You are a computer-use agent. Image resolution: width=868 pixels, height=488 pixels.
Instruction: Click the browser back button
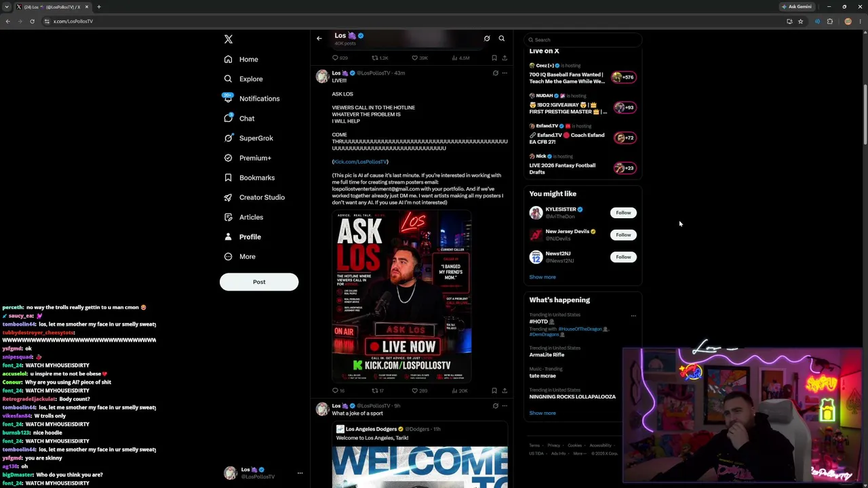tap(7, 21)
